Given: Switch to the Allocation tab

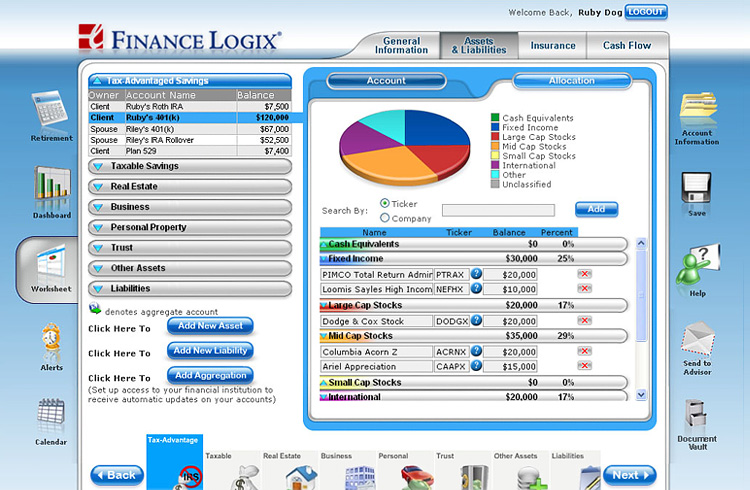Looking at the screenshot, I should point(572,81).
